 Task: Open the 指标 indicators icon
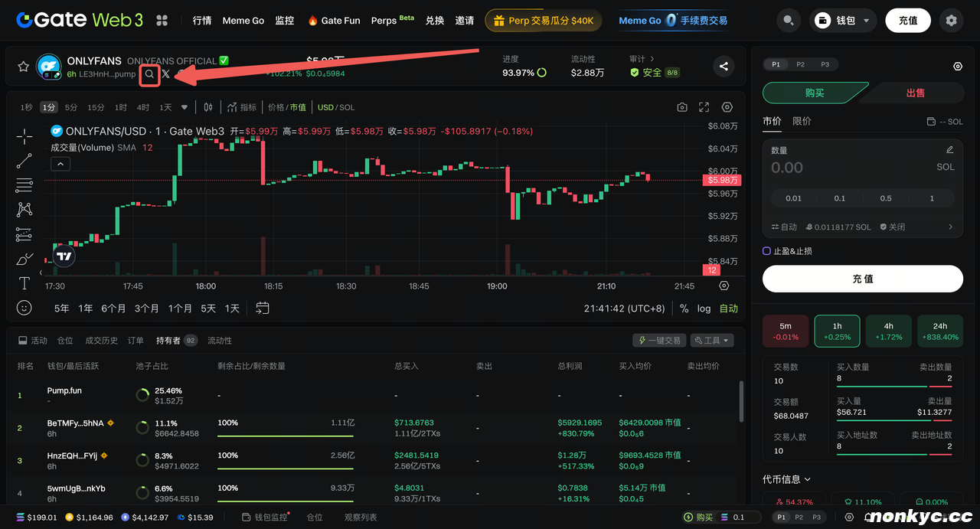pos(242,107)
